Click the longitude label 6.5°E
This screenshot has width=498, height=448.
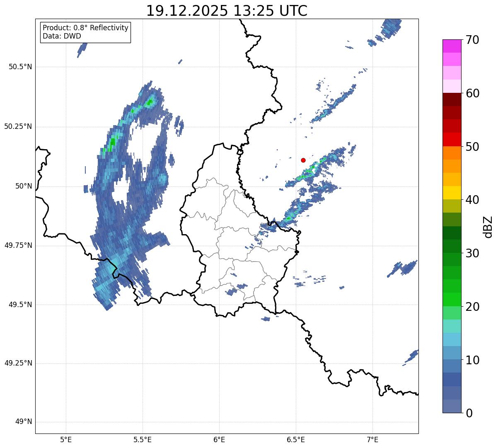click(296, 439)
